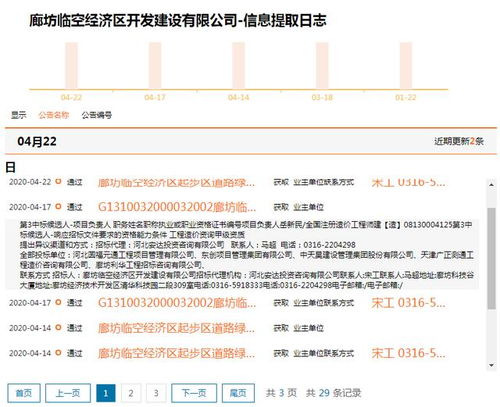Click the expanded detail text about 第3中标候选人
The width and height of the screenshot is (500, 407).
pos(246,229)
